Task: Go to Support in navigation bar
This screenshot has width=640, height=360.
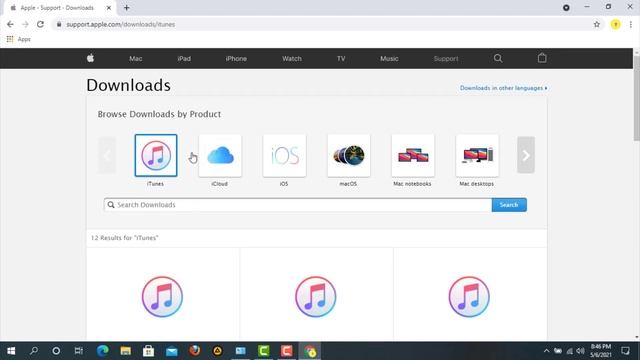Action: pyautogui.click(x=446, y=59)
